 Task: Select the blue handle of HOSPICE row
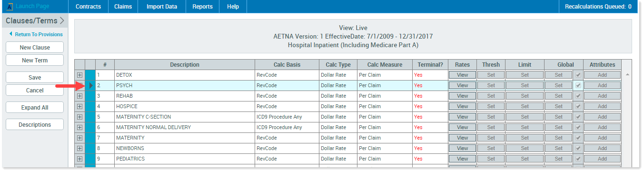pos(90,106)
